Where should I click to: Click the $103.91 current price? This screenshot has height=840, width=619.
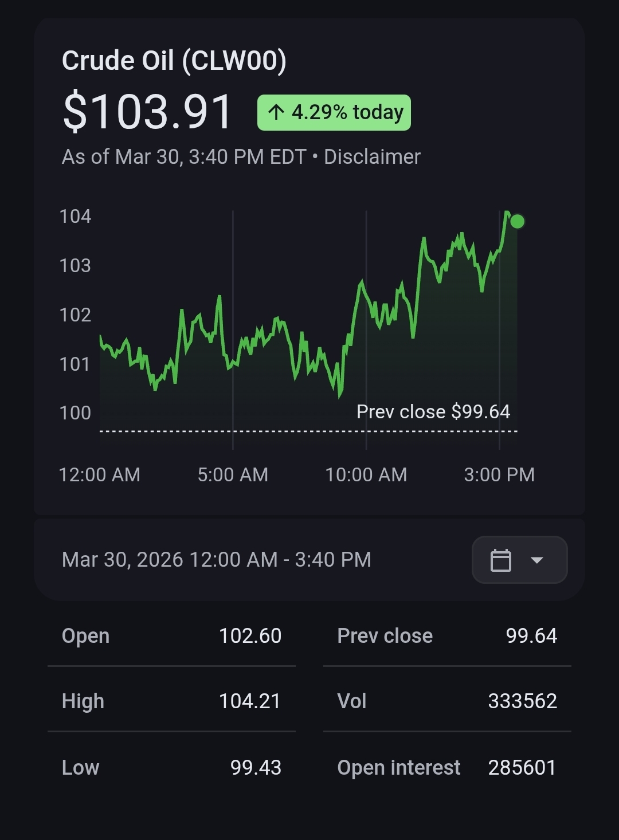pos(147,112)
